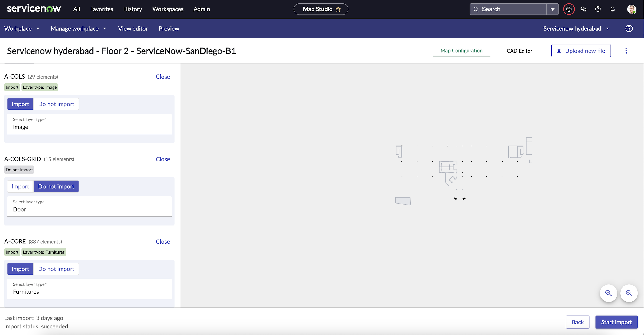Select Do not import for A-COLS layer
The width and height of the screenshot is (644, 335).
pos(56,104)
